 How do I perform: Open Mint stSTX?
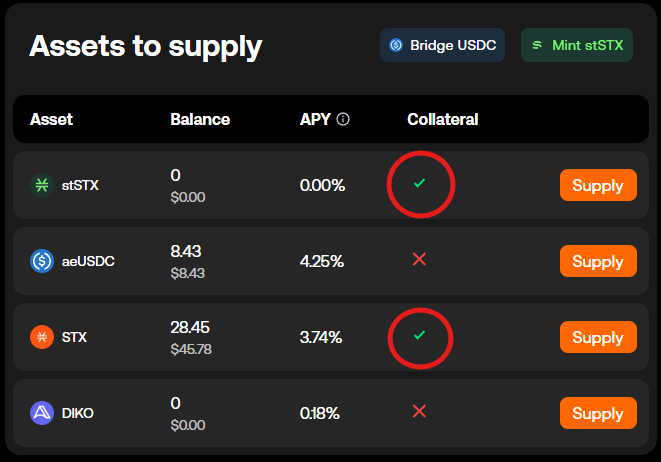coord(577,45)
